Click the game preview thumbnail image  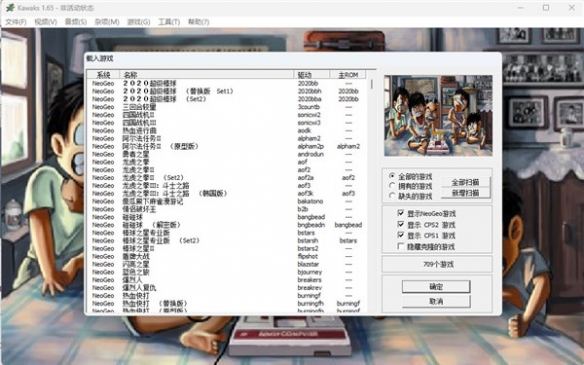tap(438, 115)
